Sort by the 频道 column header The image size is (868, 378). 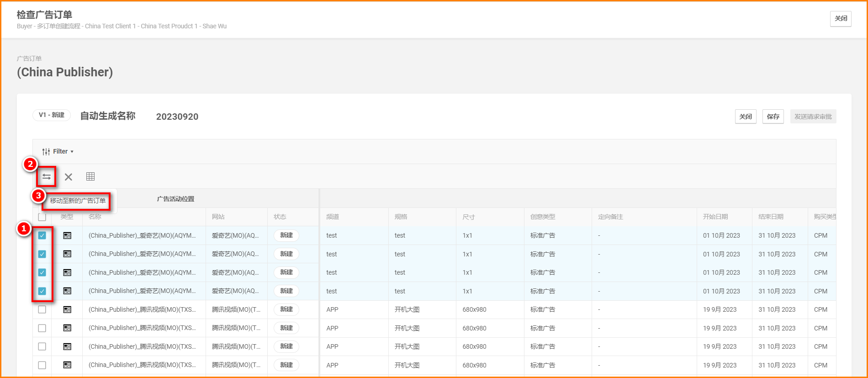coord(333,217)
